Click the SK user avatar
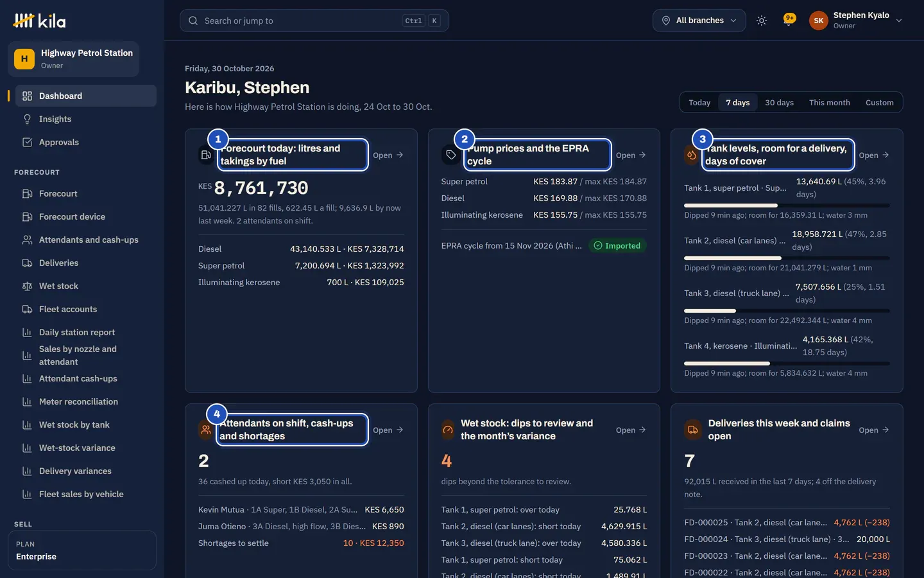Screen dimensions: 924x578 (819, 21)
